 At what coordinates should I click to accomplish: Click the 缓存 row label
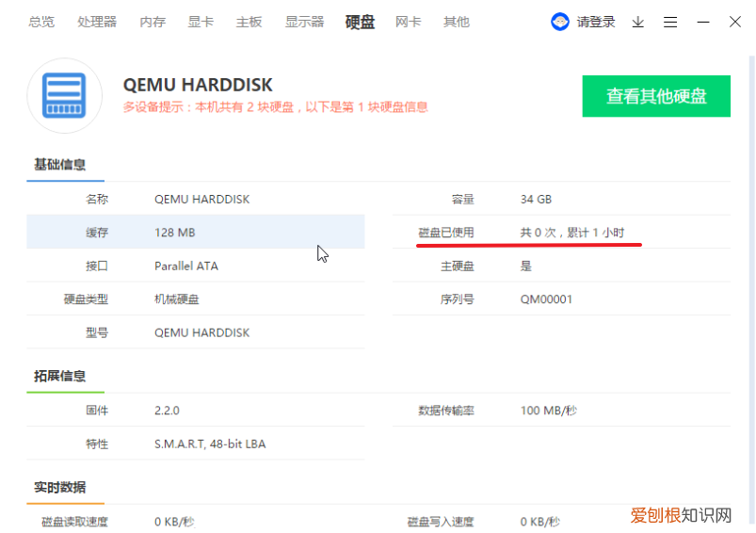pos(96,233)
